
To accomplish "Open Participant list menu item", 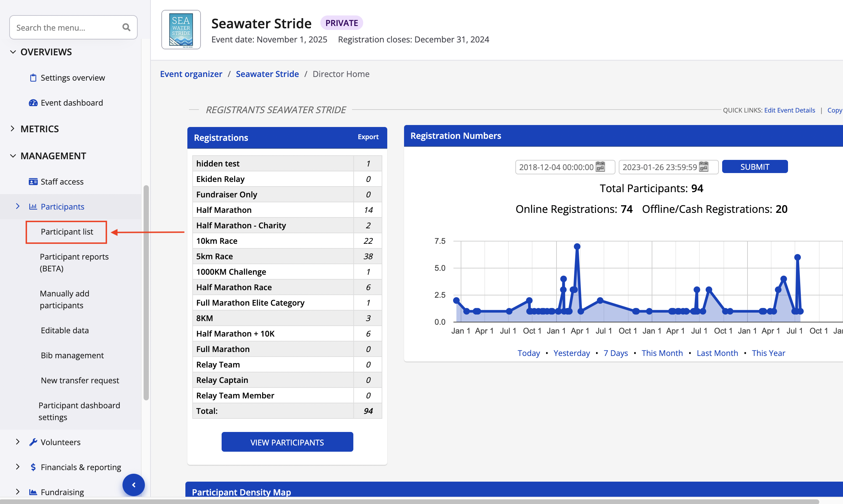I will tap(67, 232).
